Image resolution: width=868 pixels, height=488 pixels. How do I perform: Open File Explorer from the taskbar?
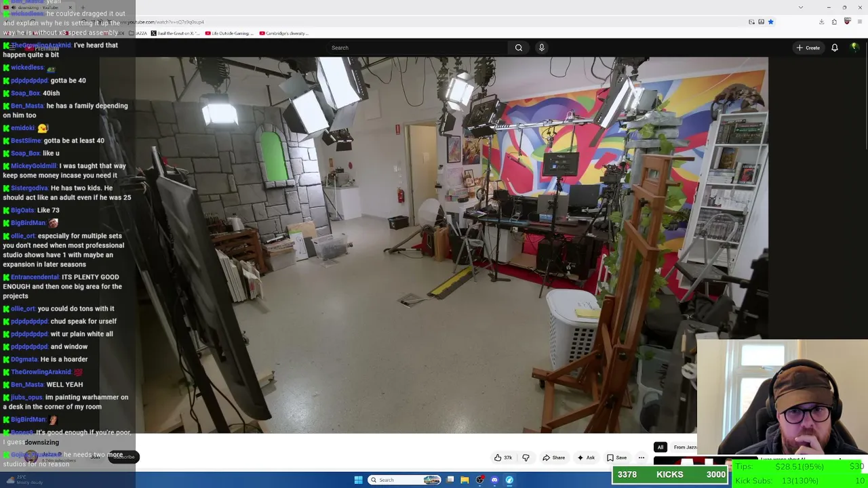(x=465, y=480)
